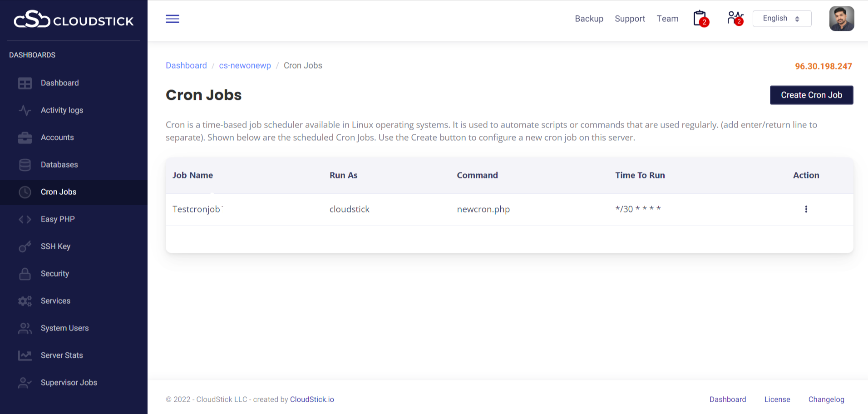The height and width of the screenshot is (414, 868).
Task: Go to Easy PHP in sidebar
Action: [x=58, y=219]
